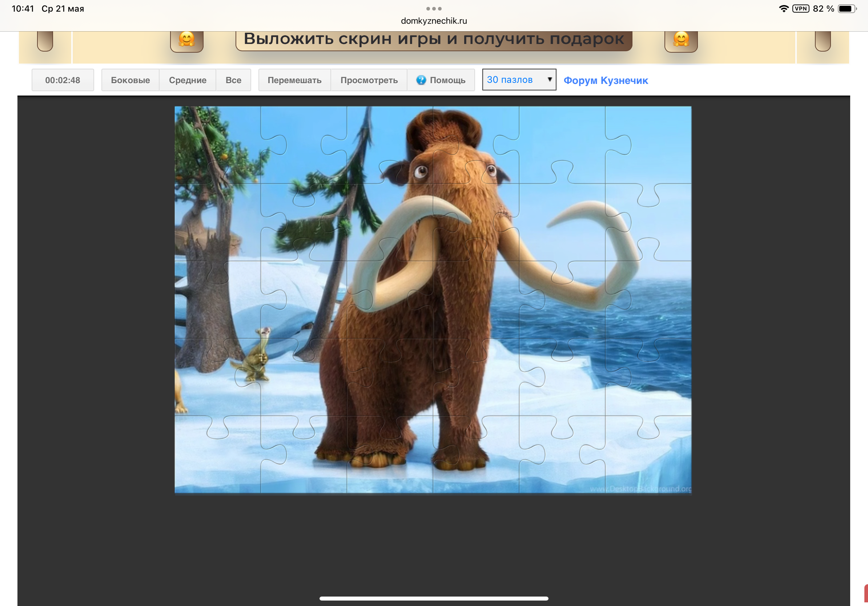Select the Средние pieces button
The image size is (868, 606).
tap(188, 80)
